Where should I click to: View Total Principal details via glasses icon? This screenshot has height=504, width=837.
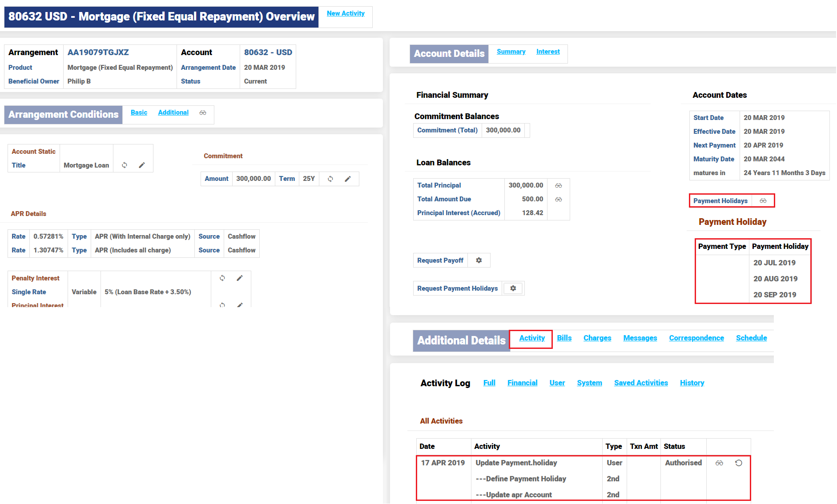559,185
